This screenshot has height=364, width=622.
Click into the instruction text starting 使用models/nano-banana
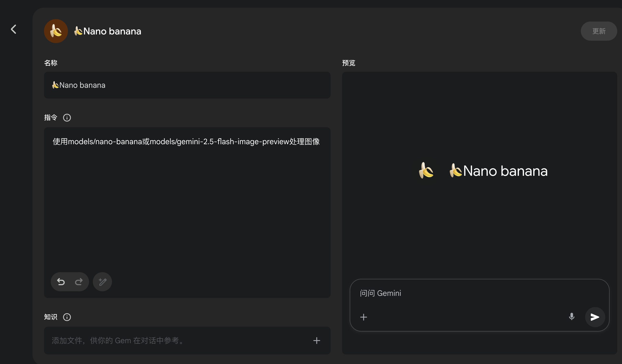[x=186, y=142]
